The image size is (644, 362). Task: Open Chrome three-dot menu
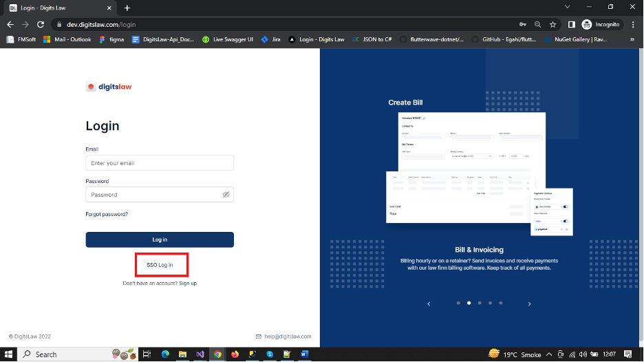click(x=632, y=24)
